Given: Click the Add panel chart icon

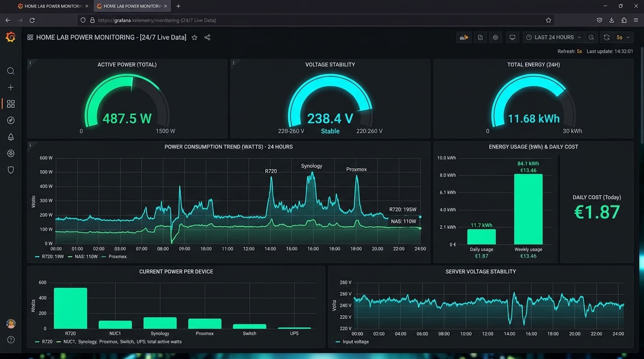Looking at the screenshot, I should [464, 37].
